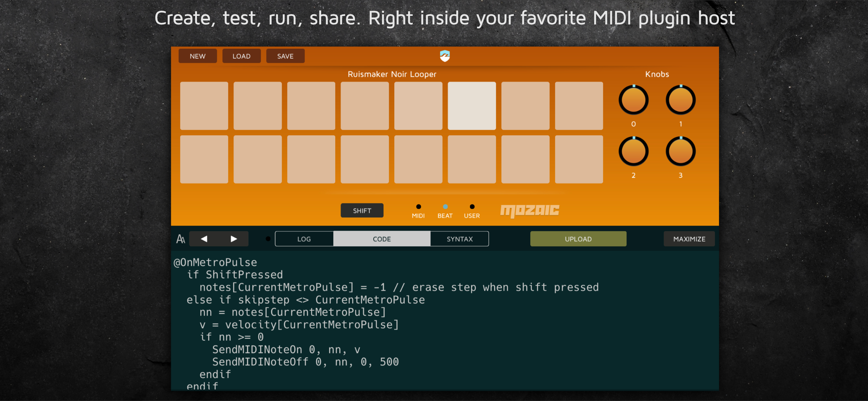Click the MIDI indicator dot
Viewport: 868px width, 401px height.
coord(418,207)
